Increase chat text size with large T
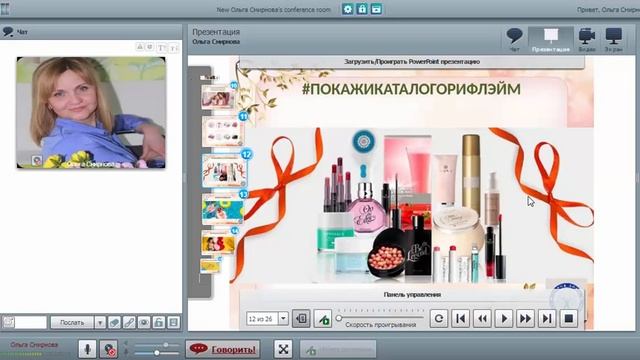The height and width of the screenshot is (360, 640). pyautogui.click(x=162, y=48)
